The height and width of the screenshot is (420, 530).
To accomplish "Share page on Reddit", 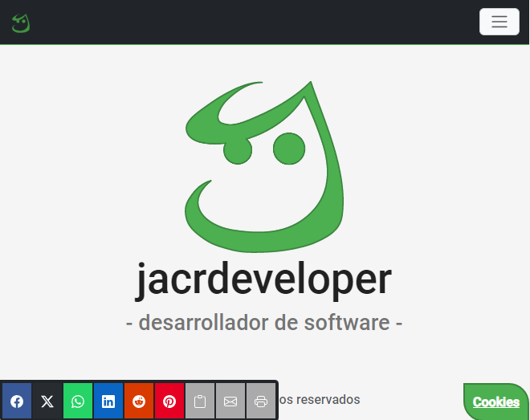I will tap(139, 401).
